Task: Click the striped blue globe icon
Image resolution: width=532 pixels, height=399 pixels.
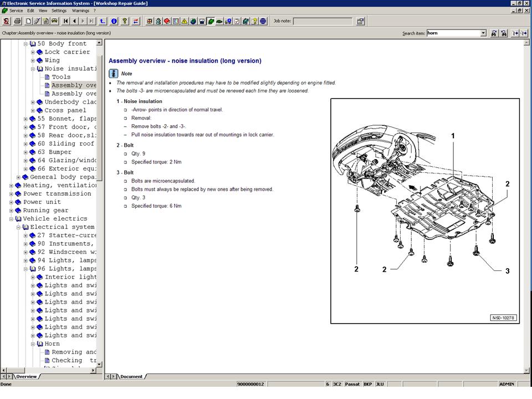Action: coord(263,21)
